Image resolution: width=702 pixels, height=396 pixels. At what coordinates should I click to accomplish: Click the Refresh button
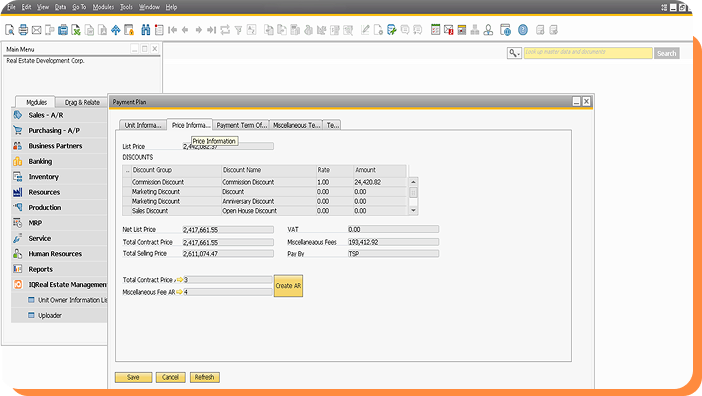click(x=205, y=377)
